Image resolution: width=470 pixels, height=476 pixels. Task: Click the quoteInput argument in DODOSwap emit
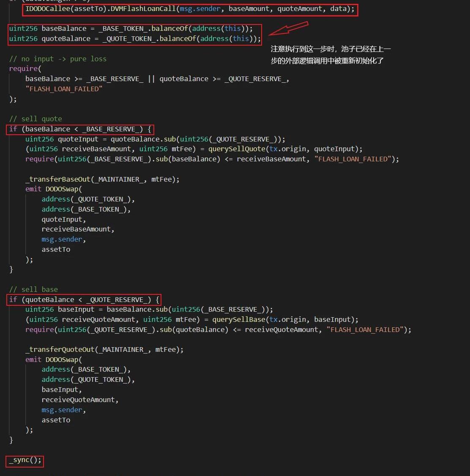click(x=63, y=220)
